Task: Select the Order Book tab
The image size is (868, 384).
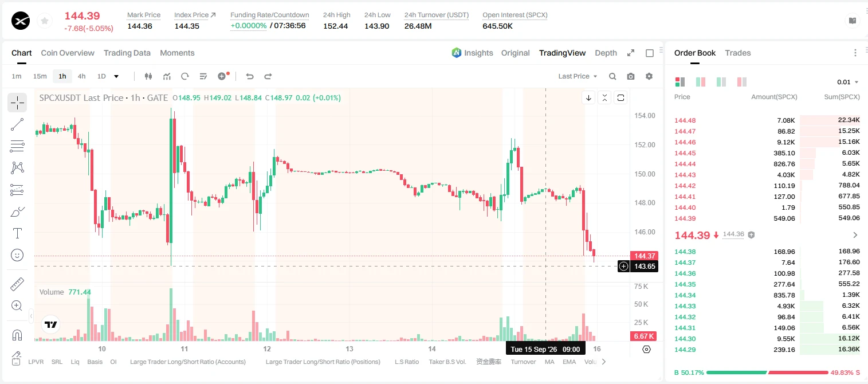Action: [695, 53]
